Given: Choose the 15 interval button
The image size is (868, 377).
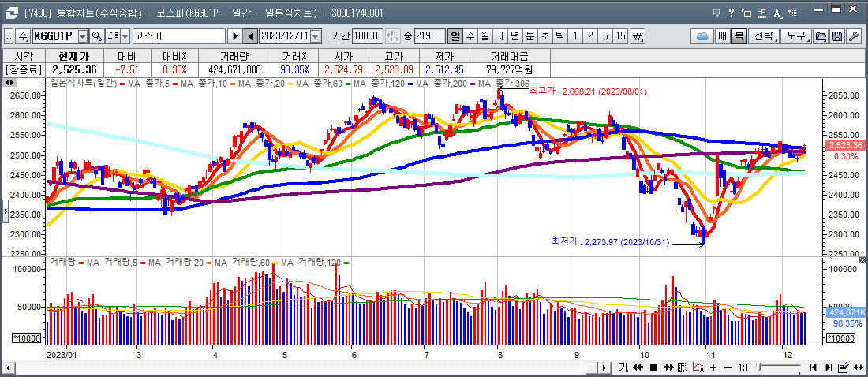Looking at the screenshot, I should (x=621, y=36).
